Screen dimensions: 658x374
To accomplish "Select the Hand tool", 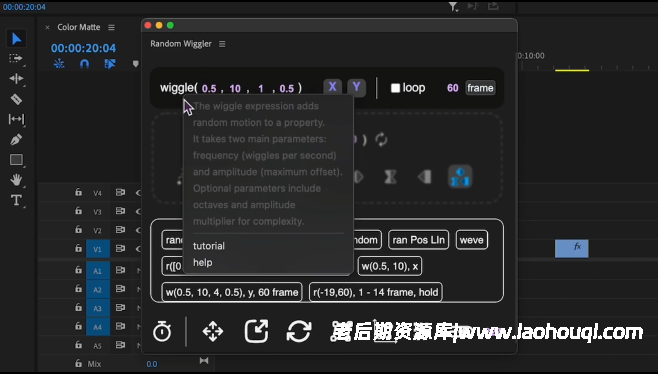I will [x=16, y=180].
